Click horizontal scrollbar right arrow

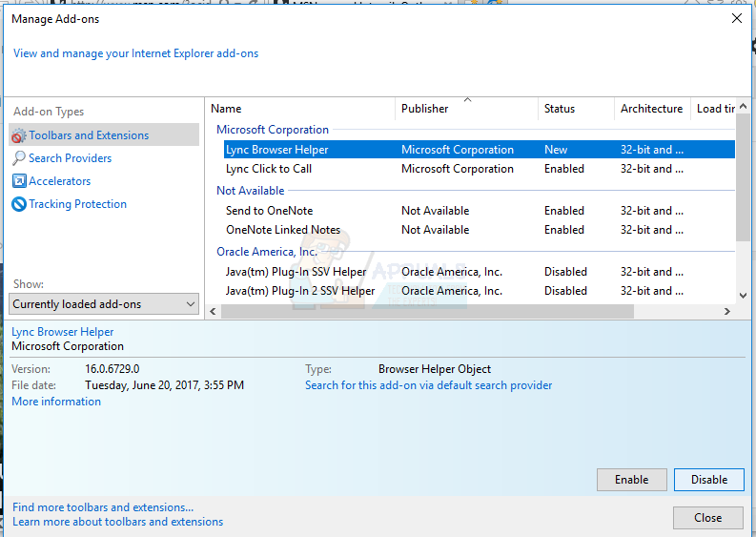coord(727,312)
